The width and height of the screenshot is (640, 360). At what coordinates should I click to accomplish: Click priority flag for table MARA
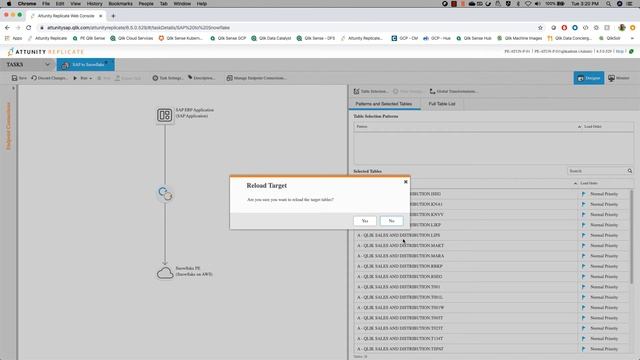click(x=584, y=256)
